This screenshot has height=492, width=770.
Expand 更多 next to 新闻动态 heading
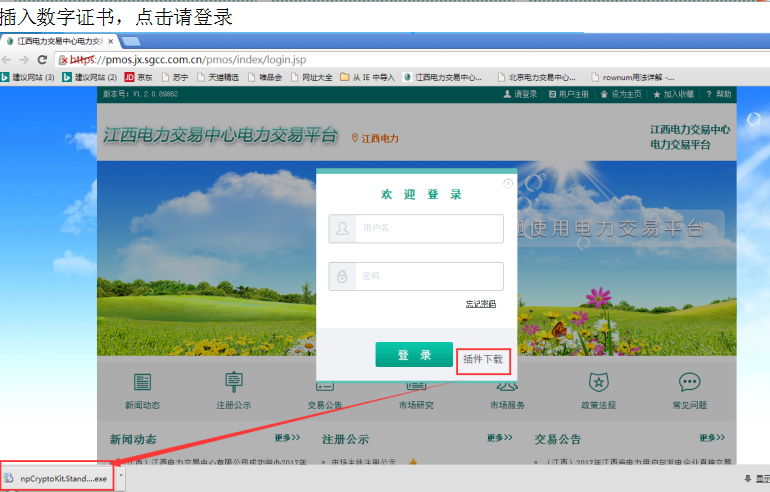pos(287,438)
